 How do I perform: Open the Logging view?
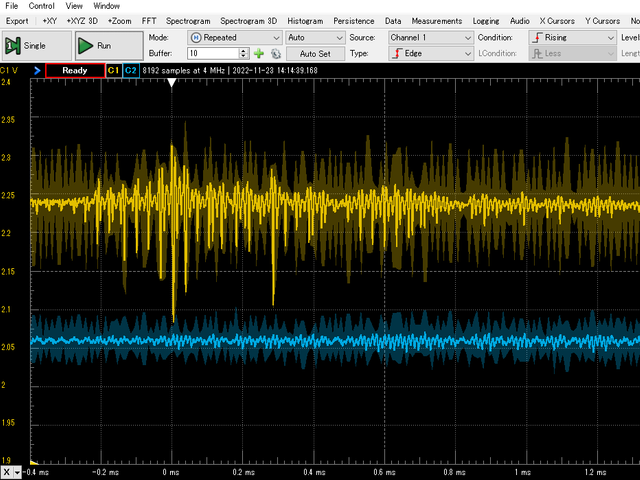pyautogui.click(x=486, y=21)
